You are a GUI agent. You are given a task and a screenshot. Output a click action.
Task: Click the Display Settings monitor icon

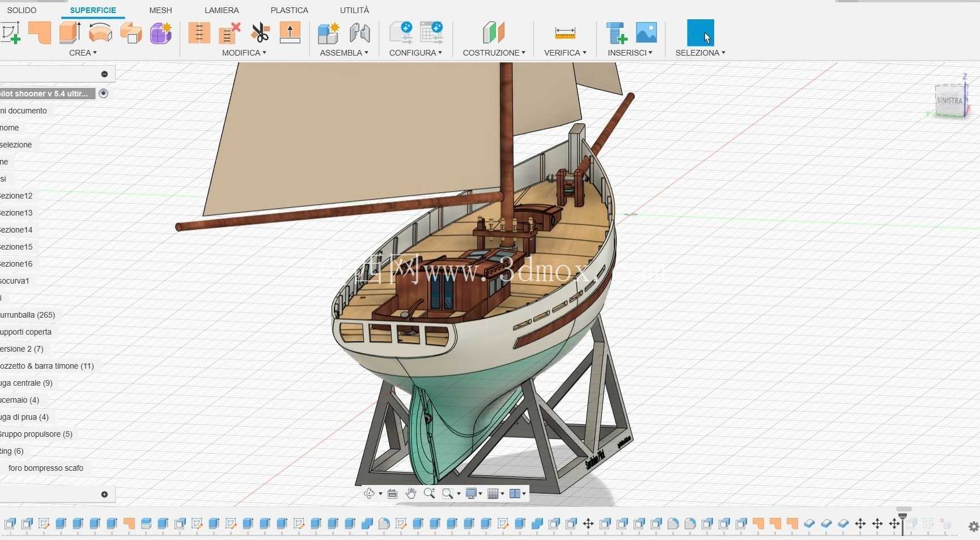[x=471, y=493]
